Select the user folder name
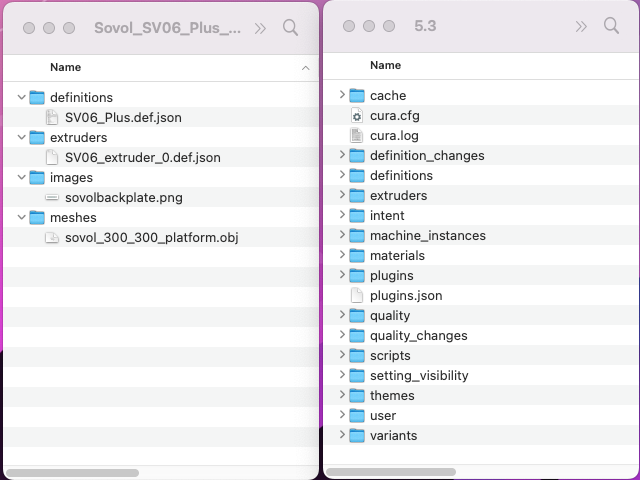Viewport: 640px width, 480px height. tap(383, 416)
